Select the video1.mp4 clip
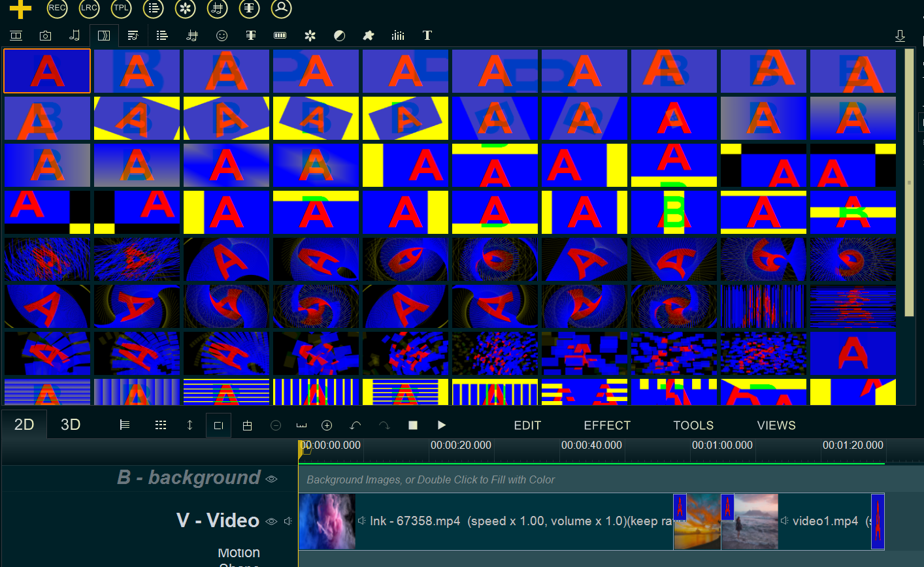The image size is (924, 567). coord(802,521)
